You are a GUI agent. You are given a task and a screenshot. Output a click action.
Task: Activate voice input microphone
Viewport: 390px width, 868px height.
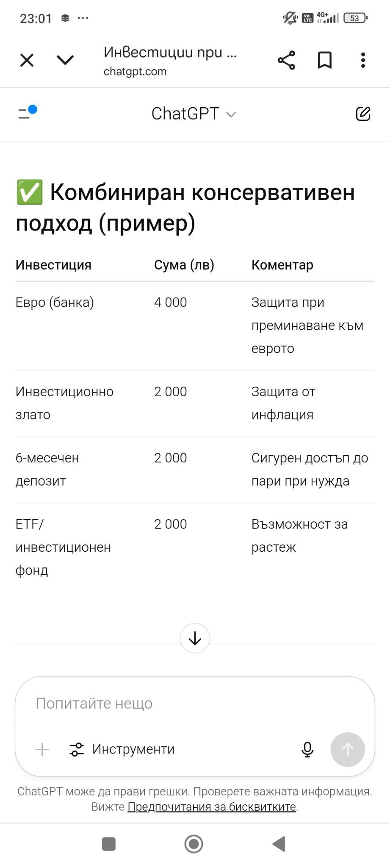click(307, 749)
